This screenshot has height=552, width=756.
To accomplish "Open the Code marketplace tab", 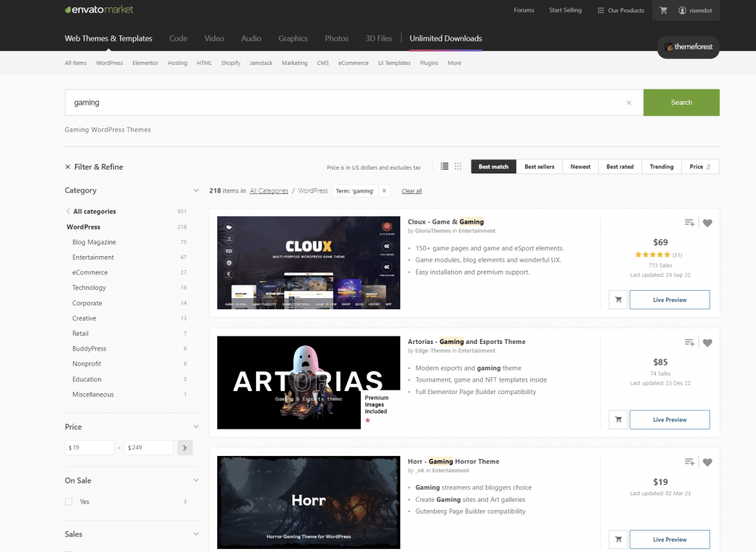I will click(178, 38).
